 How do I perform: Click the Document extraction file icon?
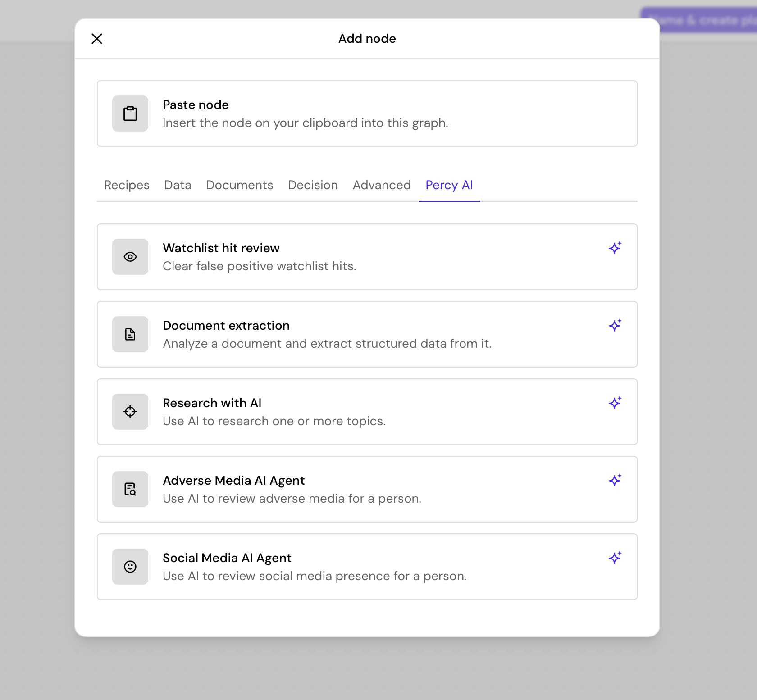click(130, 334)
